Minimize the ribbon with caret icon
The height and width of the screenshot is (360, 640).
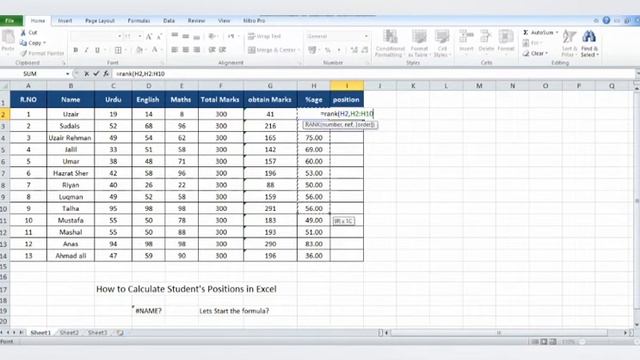(596, 20)
